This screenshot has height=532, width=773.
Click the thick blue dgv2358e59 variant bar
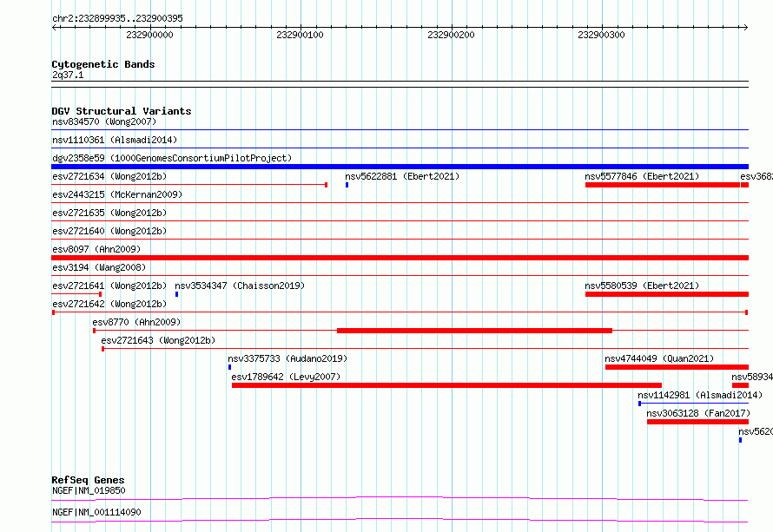click(x=400, y=167)
